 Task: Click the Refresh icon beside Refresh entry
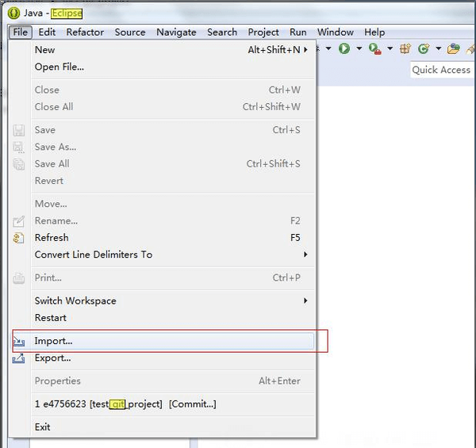[18, 238]
